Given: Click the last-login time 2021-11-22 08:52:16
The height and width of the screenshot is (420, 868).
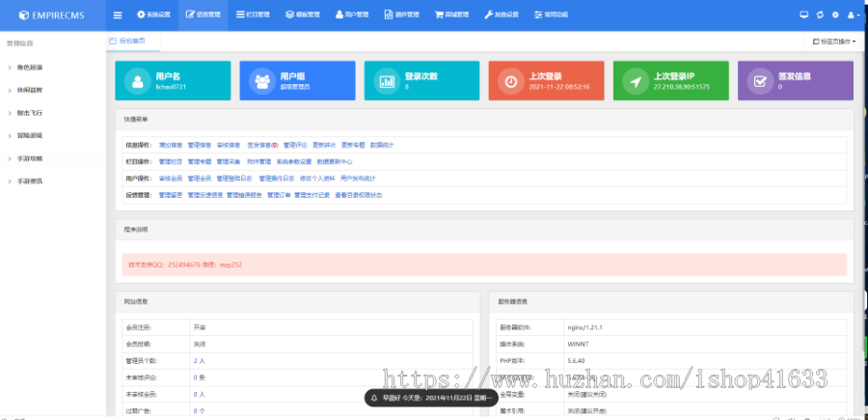Looking at the screenshot, I should point(559,87).
